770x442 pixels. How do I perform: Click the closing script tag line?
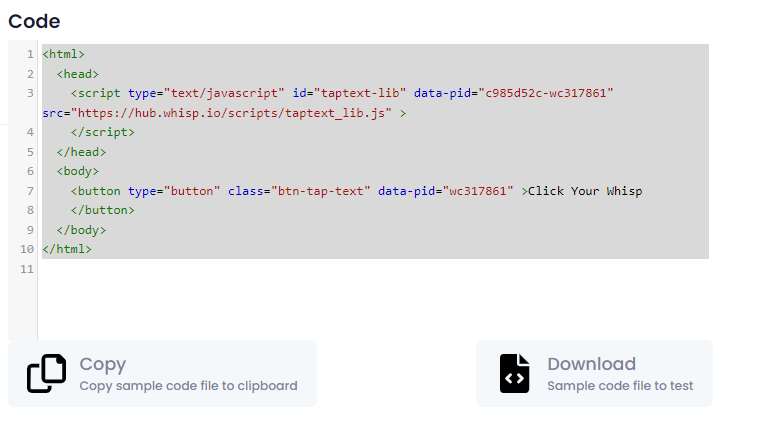pyautogui.click(x=103, y=133)
